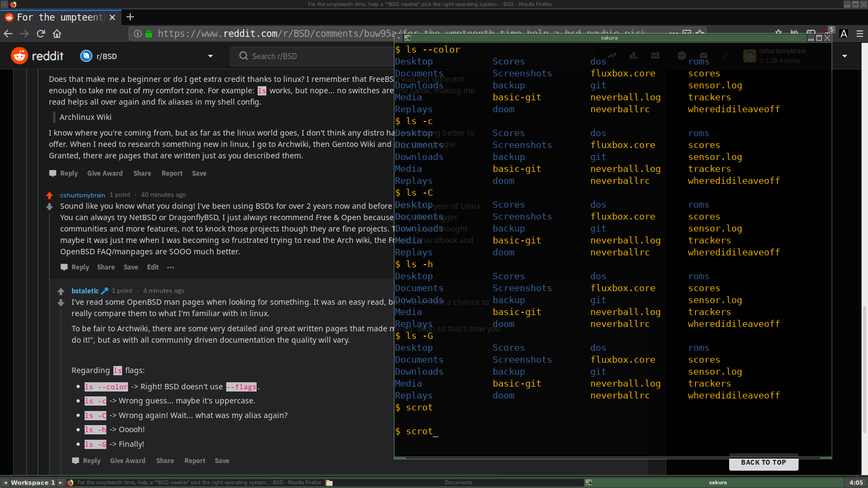Click the Firefox back arrow
The height and width of the screenshot is (488, 868).
click(x=8, y=34)
